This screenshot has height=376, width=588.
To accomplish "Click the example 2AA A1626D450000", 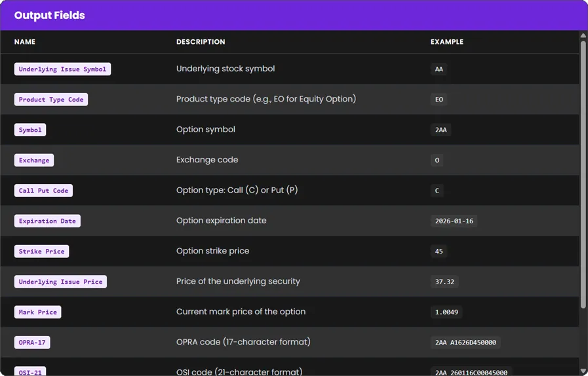I will (x=465, y=342).
